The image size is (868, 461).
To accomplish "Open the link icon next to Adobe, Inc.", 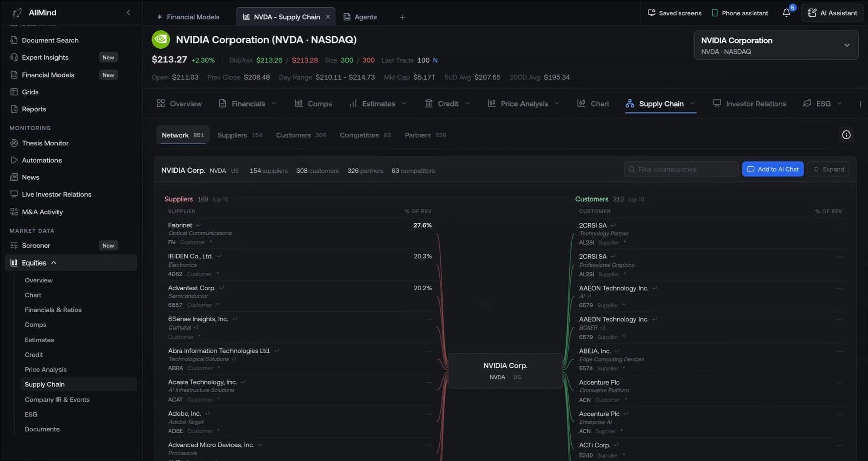I will (x=207, y=413).
